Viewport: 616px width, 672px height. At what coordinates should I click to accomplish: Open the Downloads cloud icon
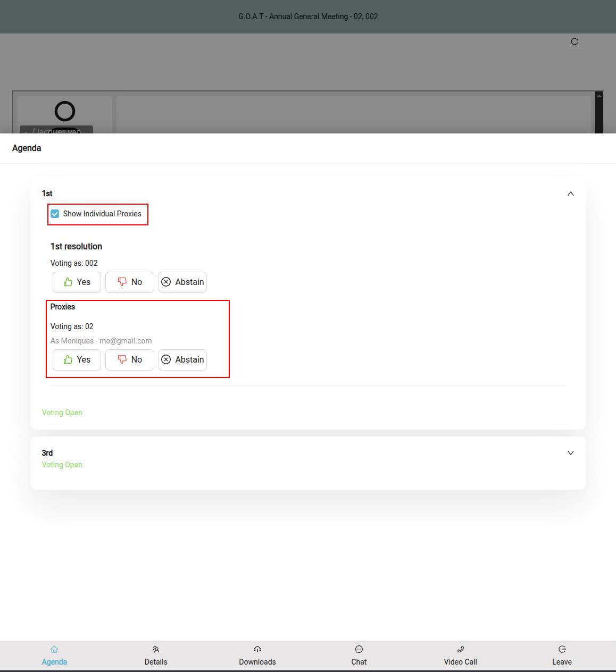coord(257,649)
